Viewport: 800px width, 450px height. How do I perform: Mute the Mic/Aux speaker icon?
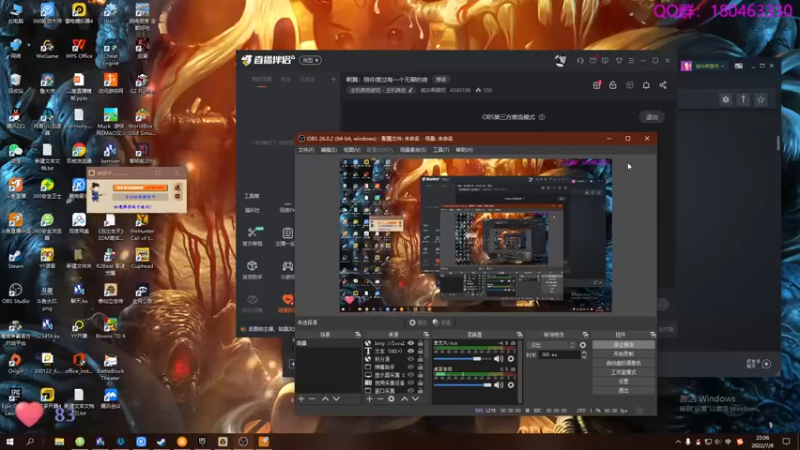point(498,359)
